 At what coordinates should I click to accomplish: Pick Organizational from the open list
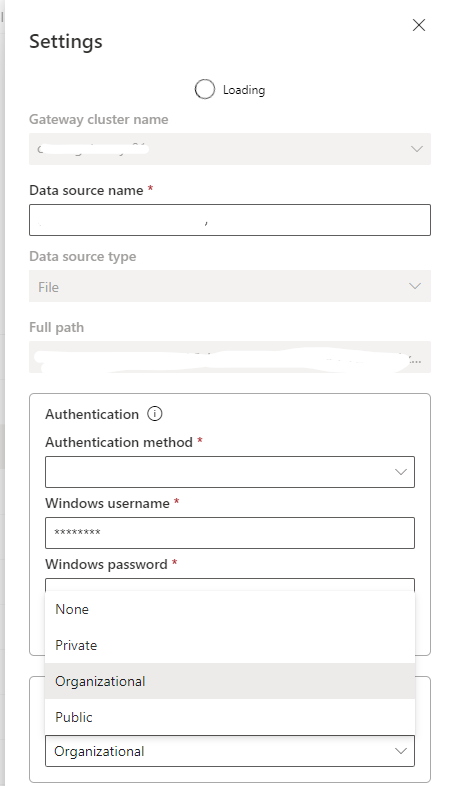[230, 681]
